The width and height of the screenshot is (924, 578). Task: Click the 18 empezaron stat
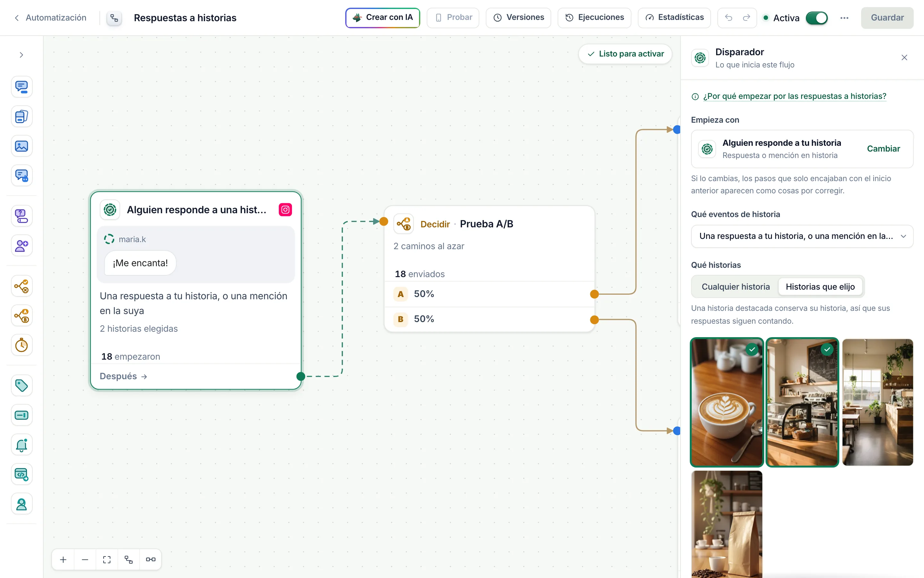(x=130, y=357)
